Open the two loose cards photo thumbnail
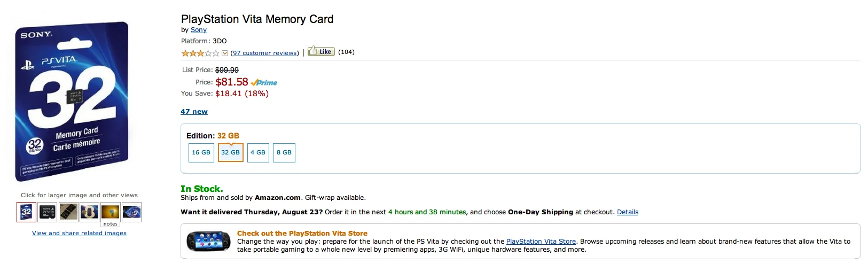The image size is (868, 264). 68,212
